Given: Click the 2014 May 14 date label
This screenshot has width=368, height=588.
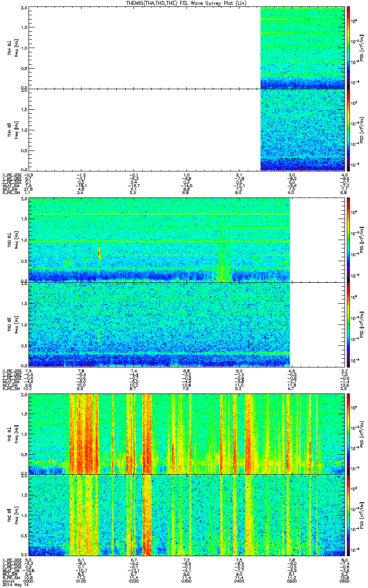Looking at the screenshot, I should (x=14, y=584).
